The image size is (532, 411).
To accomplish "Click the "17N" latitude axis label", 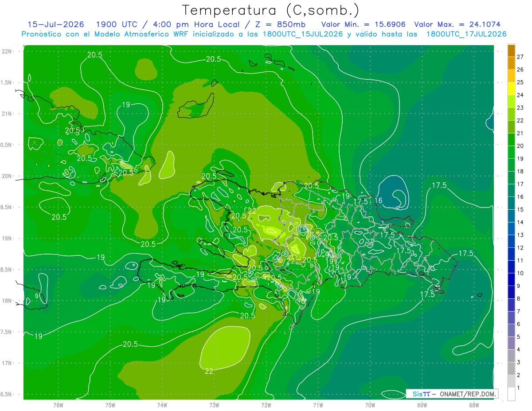I will pyautogui.click(x=7, y=363).
